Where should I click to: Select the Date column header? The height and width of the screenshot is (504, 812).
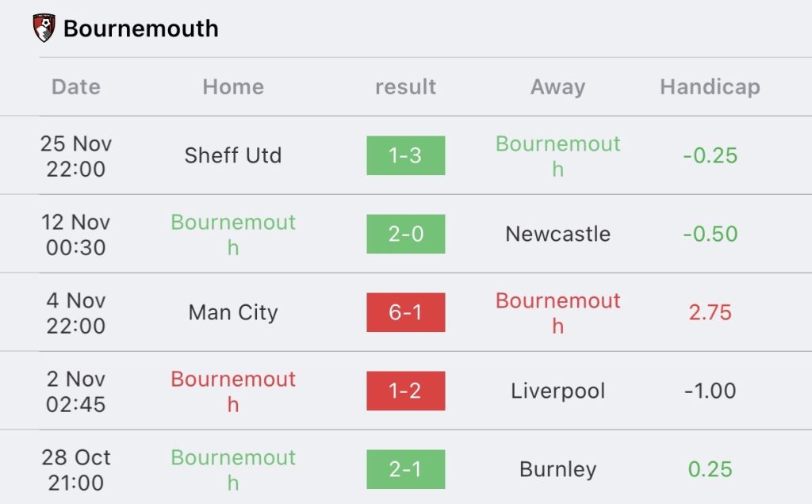click(75, 87)
